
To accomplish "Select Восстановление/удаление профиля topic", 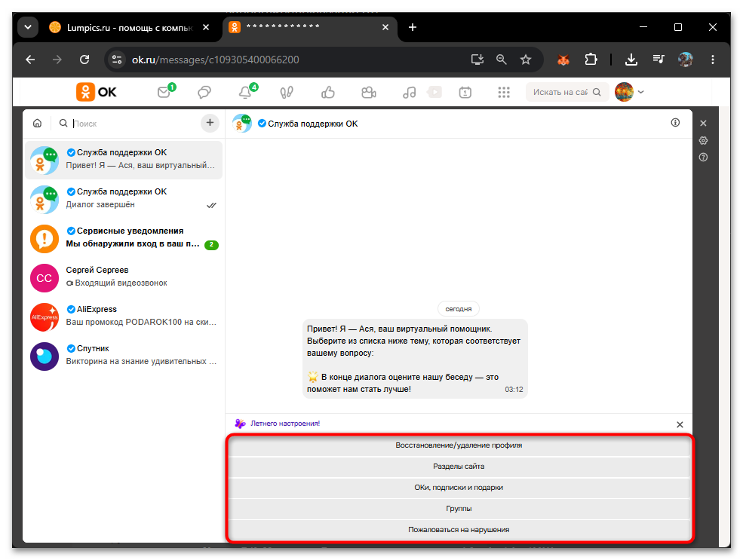I will tap(459, 445).
